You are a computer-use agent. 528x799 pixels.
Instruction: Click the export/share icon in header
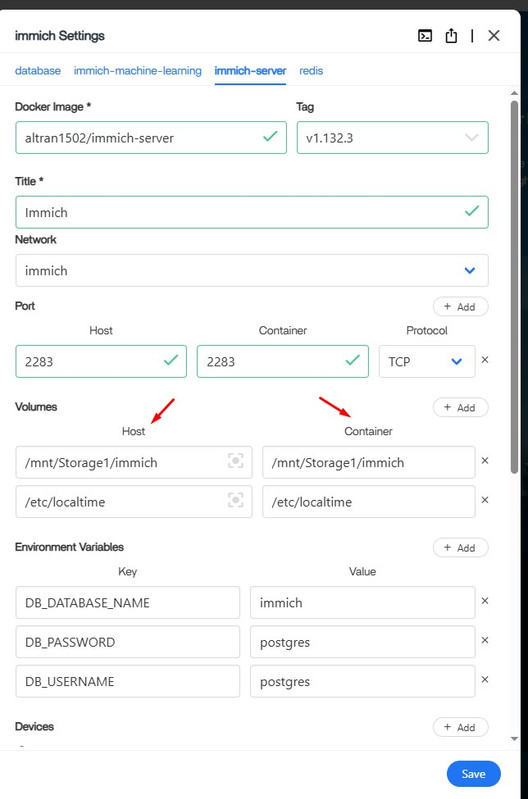click(x=451, y=36)
